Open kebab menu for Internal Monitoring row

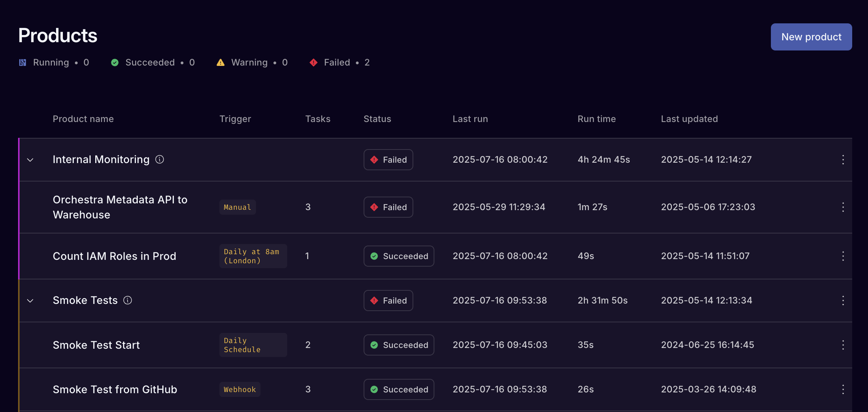[x=843, y=160]
